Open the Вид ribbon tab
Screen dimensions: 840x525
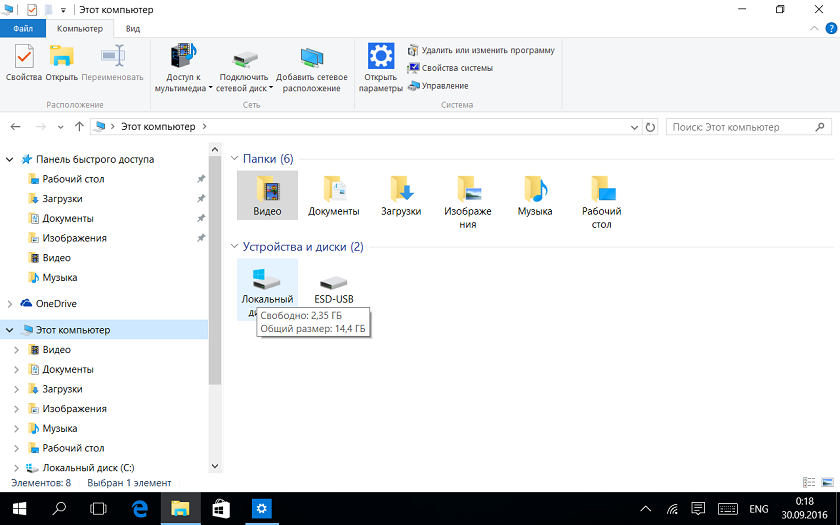pos(132,29)
